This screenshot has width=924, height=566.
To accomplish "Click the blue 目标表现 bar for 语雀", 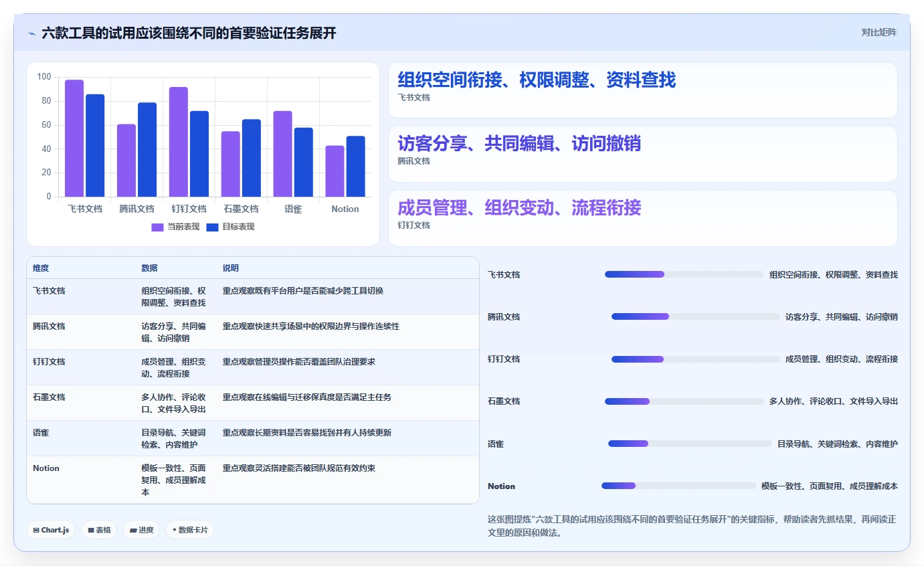I will (304, 163).
